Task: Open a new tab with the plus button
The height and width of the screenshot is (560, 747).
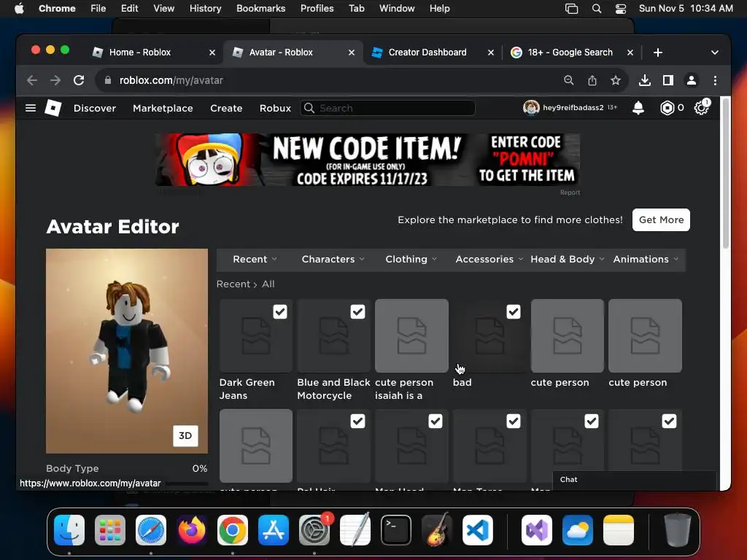Action: click(658, 52)
